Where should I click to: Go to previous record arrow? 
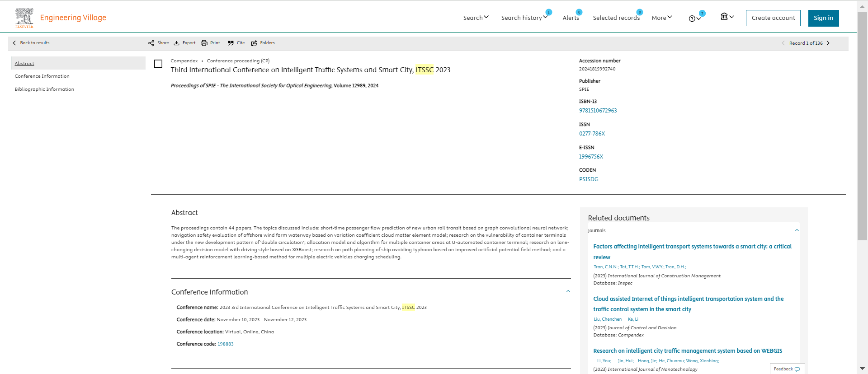[783, 43]
